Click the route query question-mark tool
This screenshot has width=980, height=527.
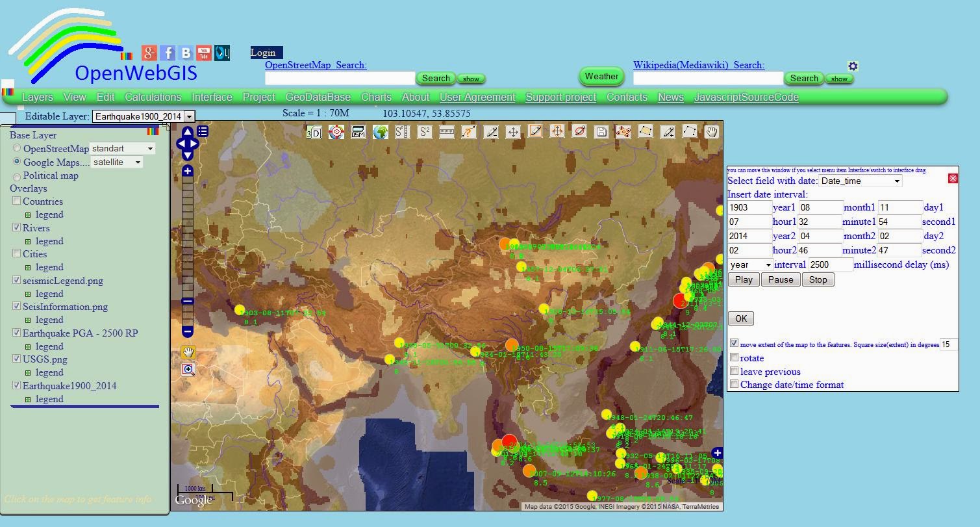tap(469, 133)
